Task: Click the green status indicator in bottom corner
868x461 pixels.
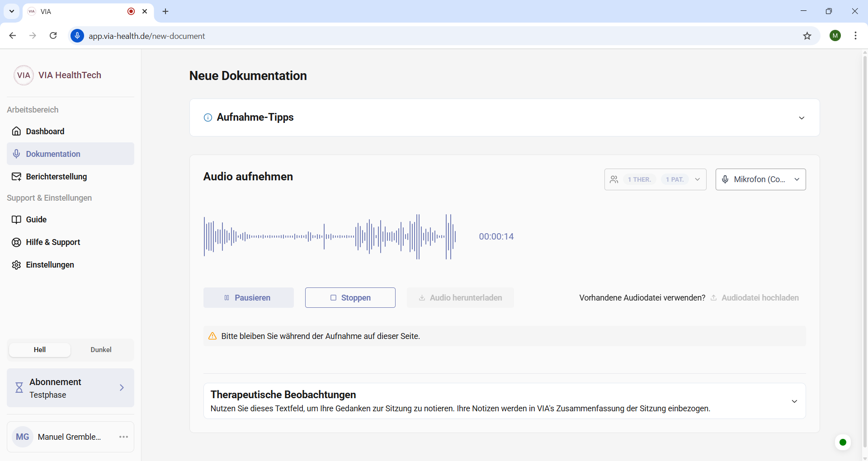Action: (843, 442)
